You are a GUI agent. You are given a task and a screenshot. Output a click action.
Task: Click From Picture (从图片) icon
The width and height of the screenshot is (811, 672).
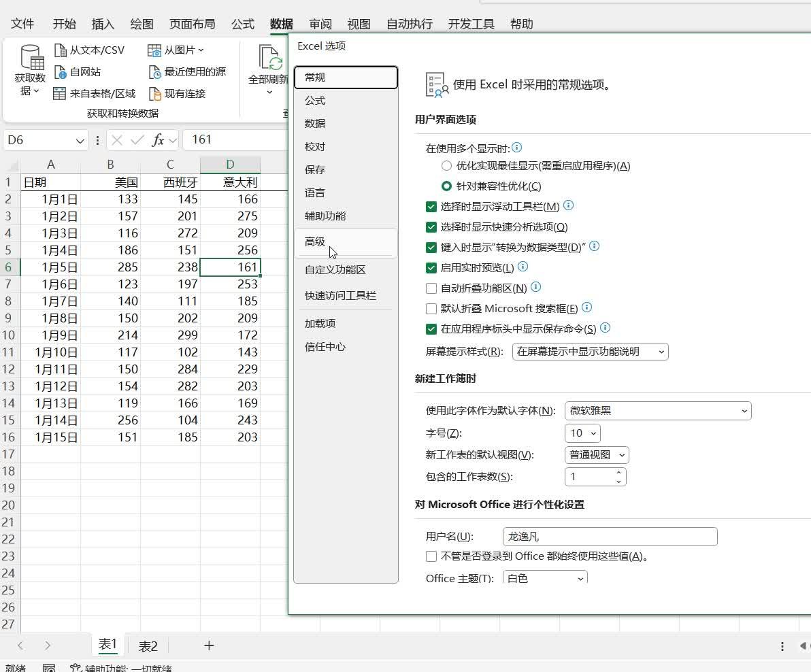coord(154,50)
